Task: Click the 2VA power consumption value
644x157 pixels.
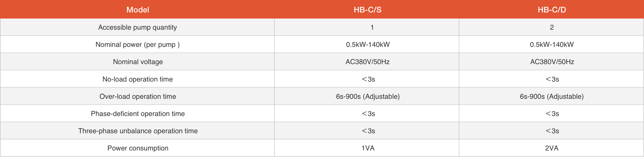Action: click(x=552, y=148)
